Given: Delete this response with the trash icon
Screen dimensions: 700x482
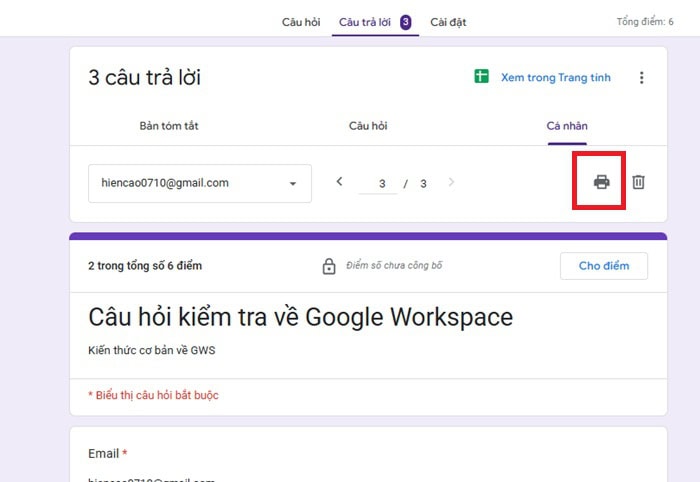Looking at the screenshot, I should tap(638, 182).
